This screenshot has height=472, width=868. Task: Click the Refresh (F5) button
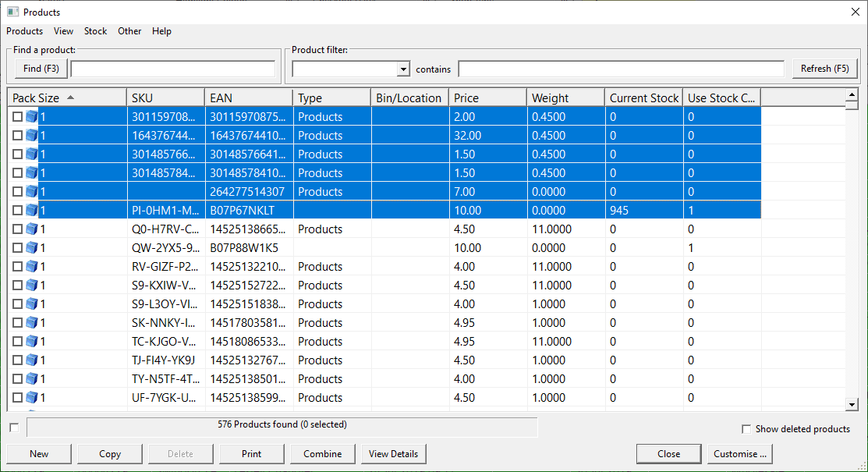point(824,69)
